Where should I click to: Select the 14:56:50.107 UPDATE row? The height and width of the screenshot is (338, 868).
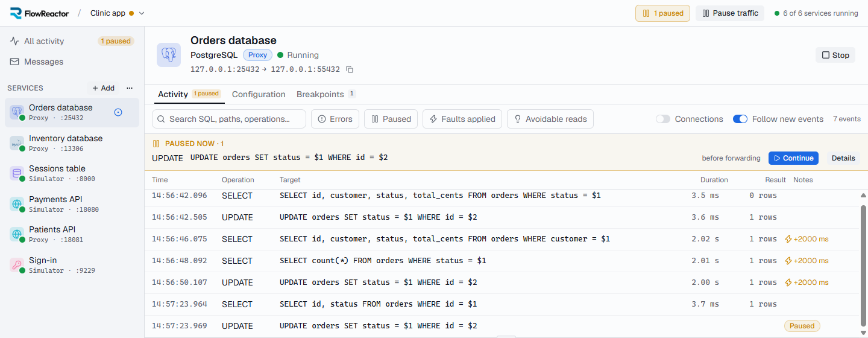tap(502, 282)
